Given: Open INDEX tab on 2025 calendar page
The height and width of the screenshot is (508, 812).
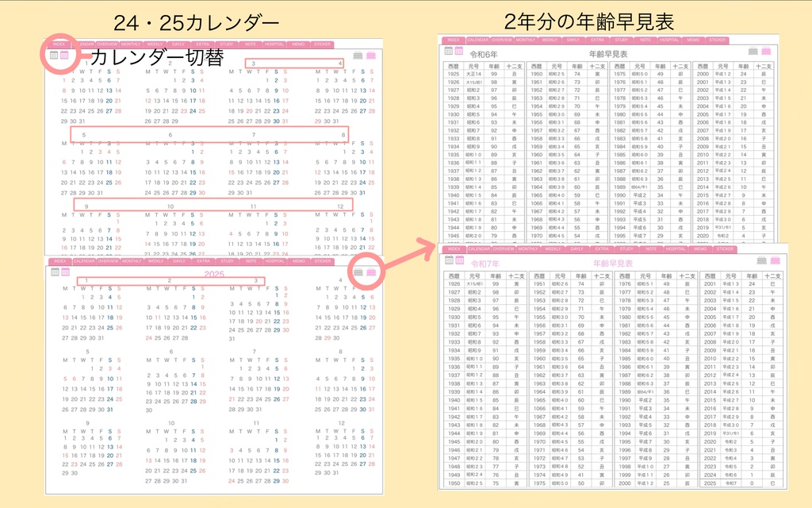Looking at the screenshot, I should tap(60, 261).
